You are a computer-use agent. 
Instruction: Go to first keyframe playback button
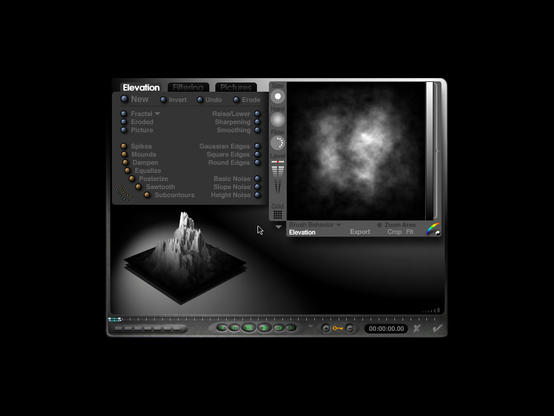(x=223, y=328)
